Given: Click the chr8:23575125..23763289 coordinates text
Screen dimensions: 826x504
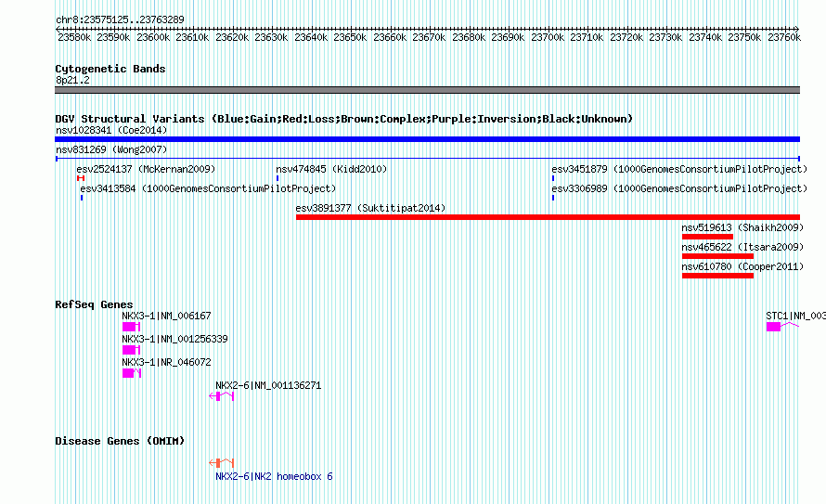Looking at the screenshot, I should click(120, 20).
